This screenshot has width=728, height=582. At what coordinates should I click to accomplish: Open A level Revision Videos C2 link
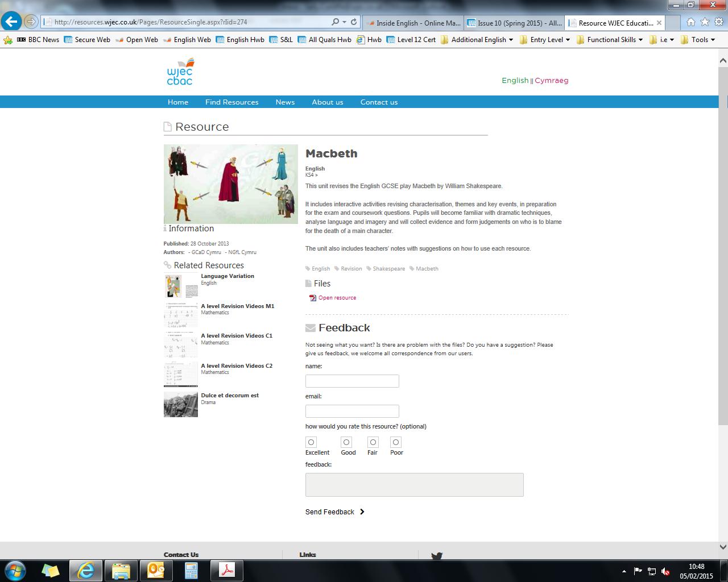click(x=237, y=366)
